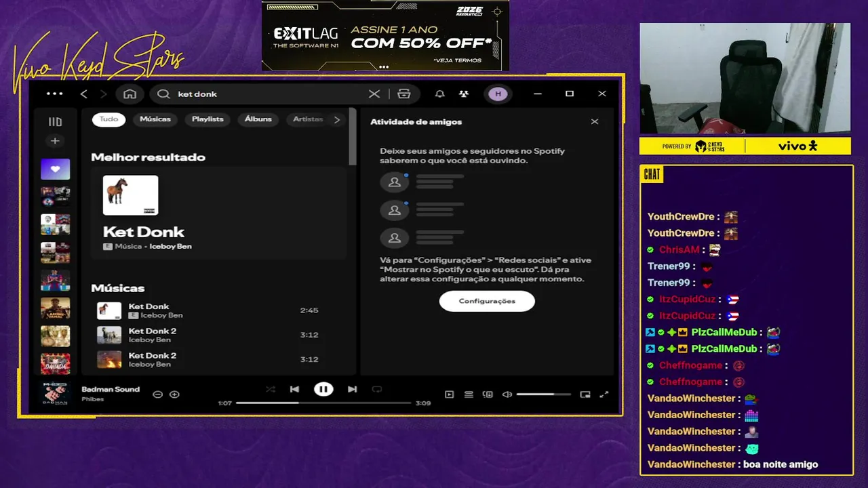The image size is (868, 488).
Task: Skip to previous track
Action: point(294,389)
